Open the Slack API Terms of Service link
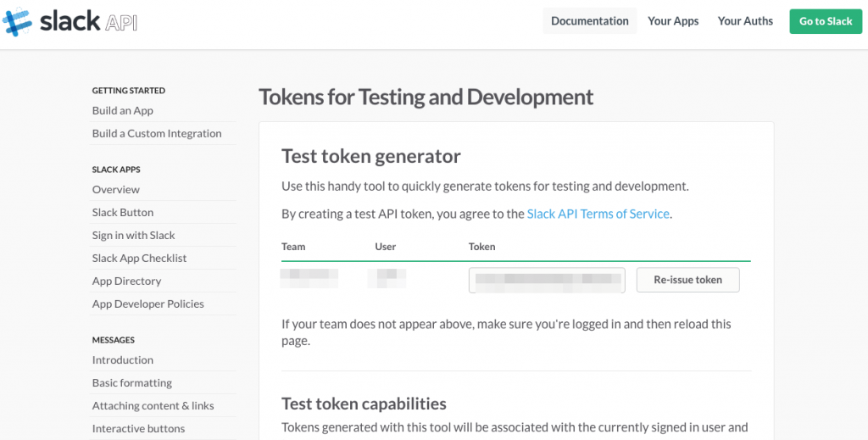Viewport: 868px width, 440px height. point(598,214)
